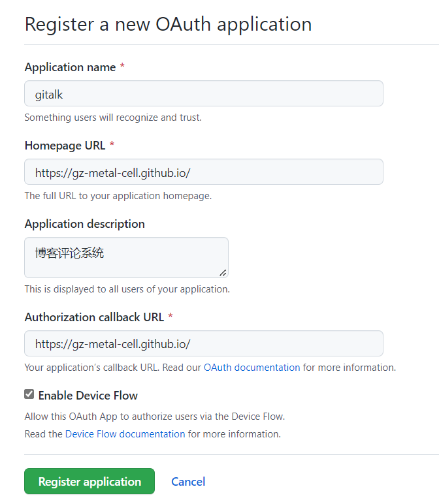Viewport: 439px width, 504px height.
Task: Click the Application name input field
Action: [x=204, y=93]
